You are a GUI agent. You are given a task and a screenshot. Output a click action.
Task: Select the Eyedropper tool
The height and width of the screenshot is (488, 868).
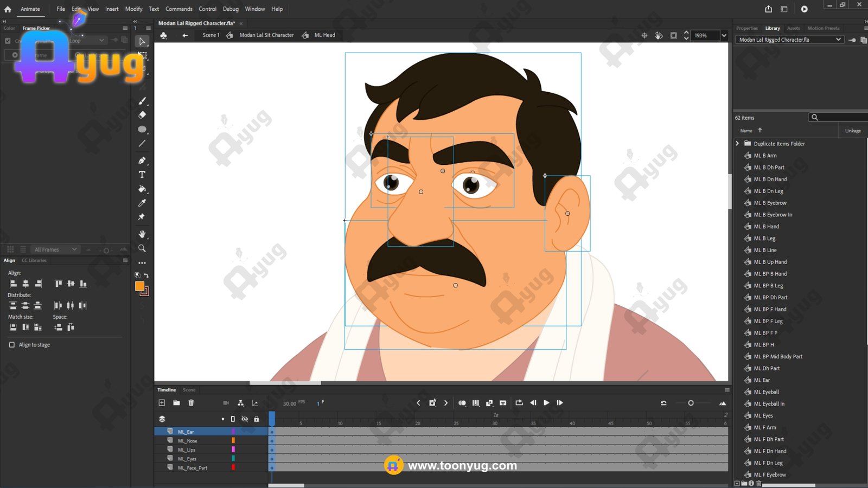(x=142, y=203)
